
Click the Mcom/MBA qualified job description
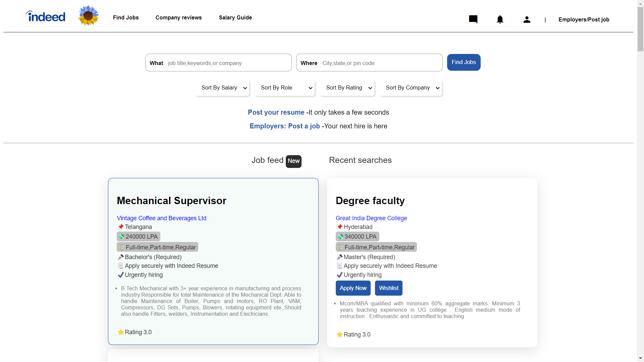click(x=430, y=310)
